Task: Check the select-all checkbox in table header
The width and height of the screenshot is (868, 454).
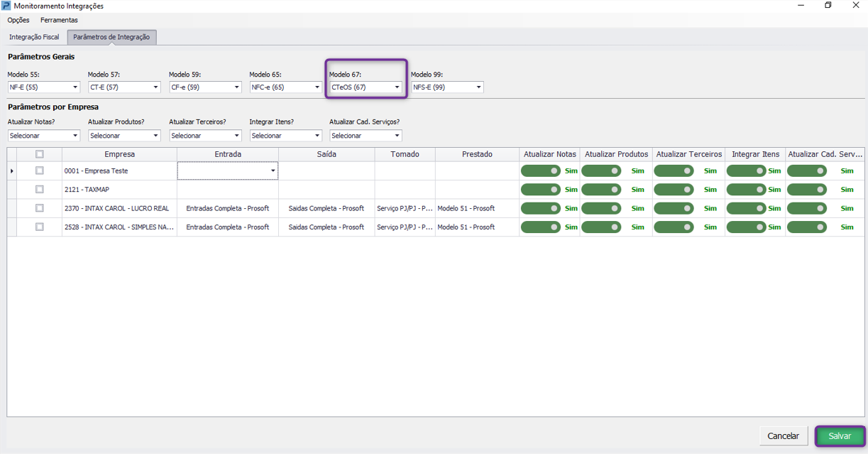Action: (x=40, y=154)
